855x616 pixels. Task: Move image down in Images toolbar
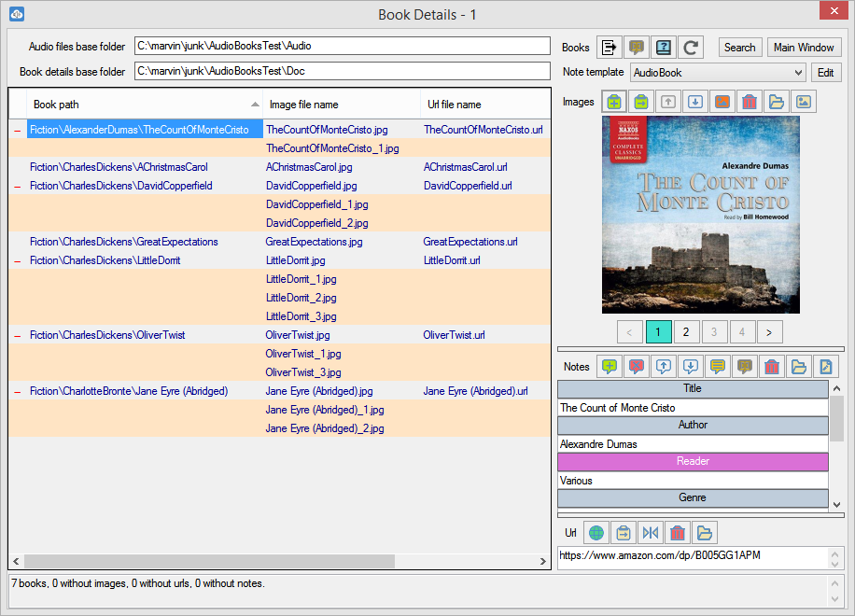click(695, 102)
